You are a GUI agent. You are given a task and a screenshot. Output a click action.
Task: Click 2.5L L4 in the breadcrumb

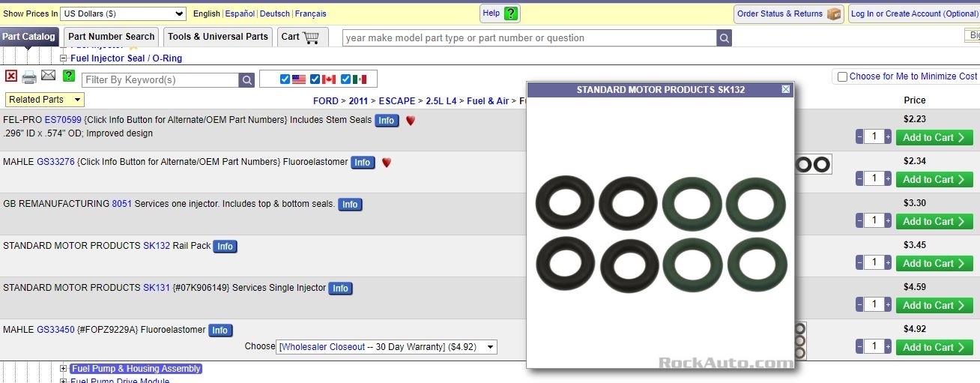[441, 101]
